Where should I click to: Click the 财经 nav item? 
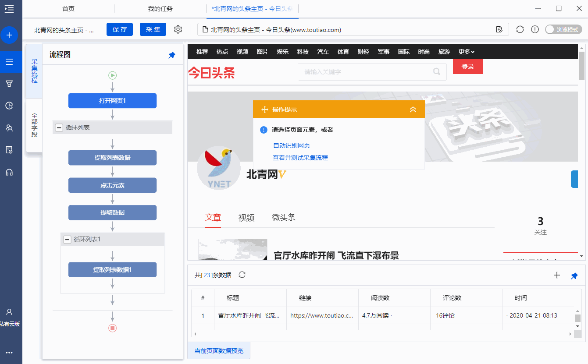tap(363, 52)
